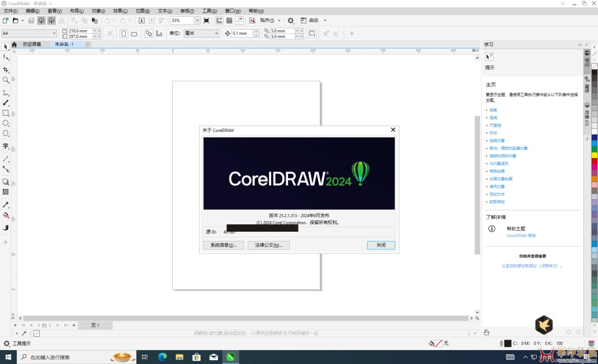Click the home icon beside Welcome tab
Viewport: 598px width, 364px height.
(14, 45)
